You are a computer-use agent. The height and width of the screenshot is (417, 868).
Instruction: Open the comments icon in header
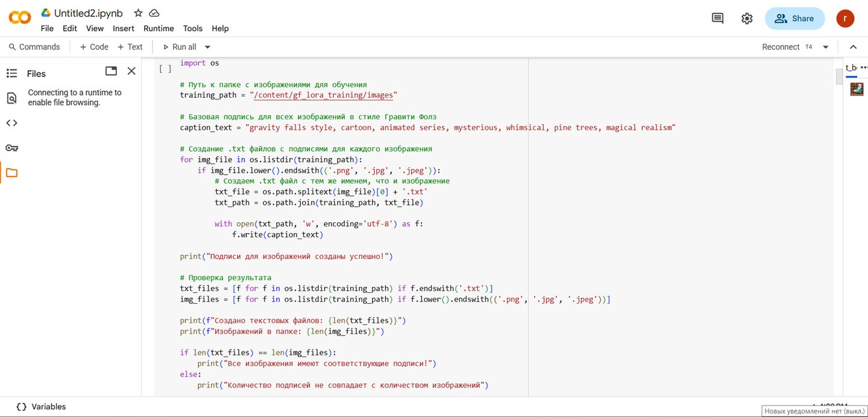717,19
